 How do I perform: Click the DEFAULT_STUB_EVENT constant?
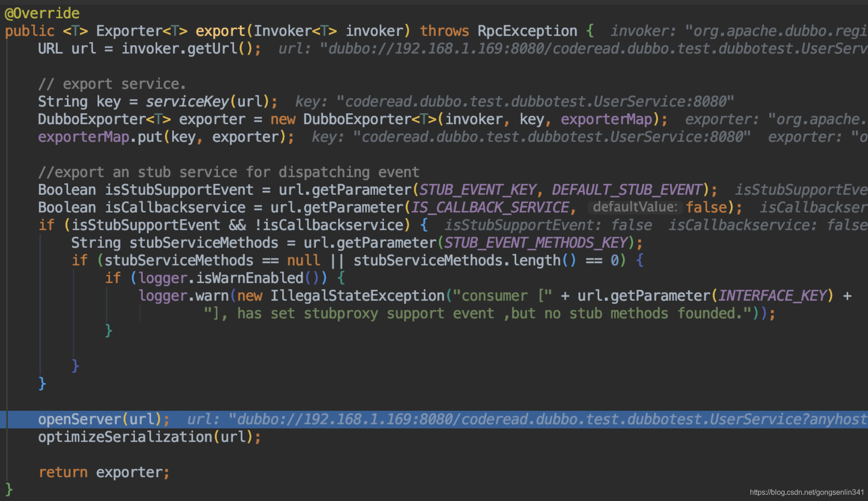627,190
